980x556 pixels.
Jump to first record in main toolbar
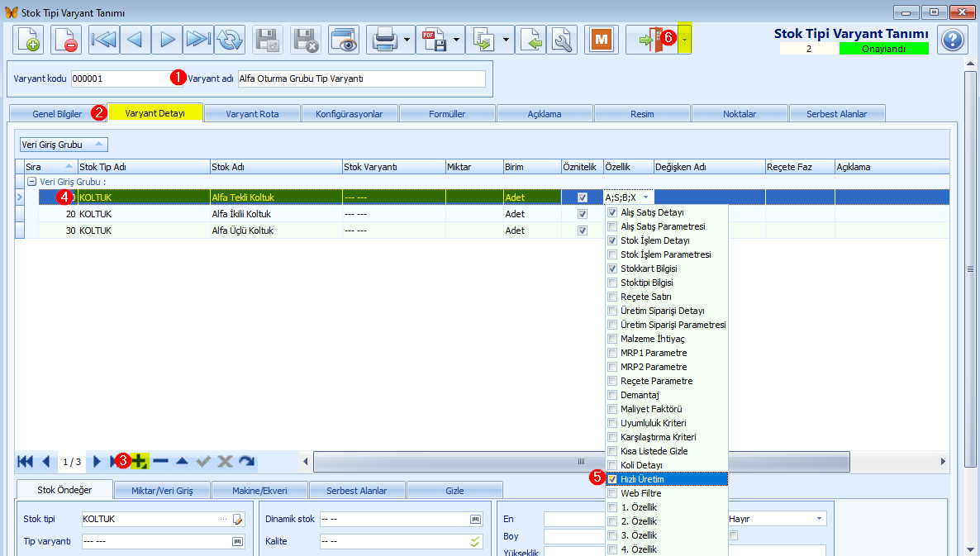pyautogui.click(x=104, y=40)
